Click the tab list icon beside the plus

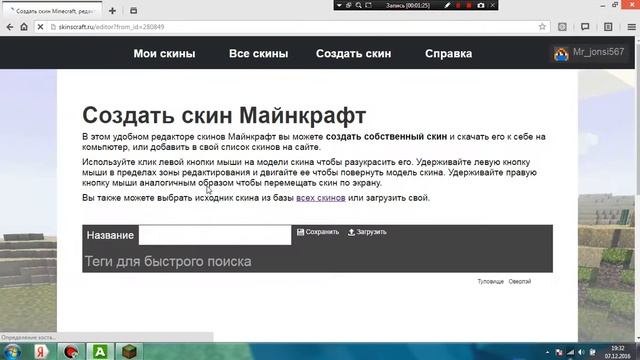pyautogui.click(x=133, y=11)
